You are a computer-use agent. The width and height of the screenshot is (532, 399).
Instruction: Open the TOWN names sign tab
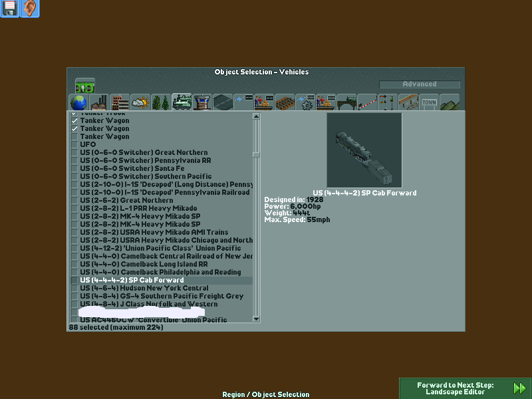pos(429,102)
